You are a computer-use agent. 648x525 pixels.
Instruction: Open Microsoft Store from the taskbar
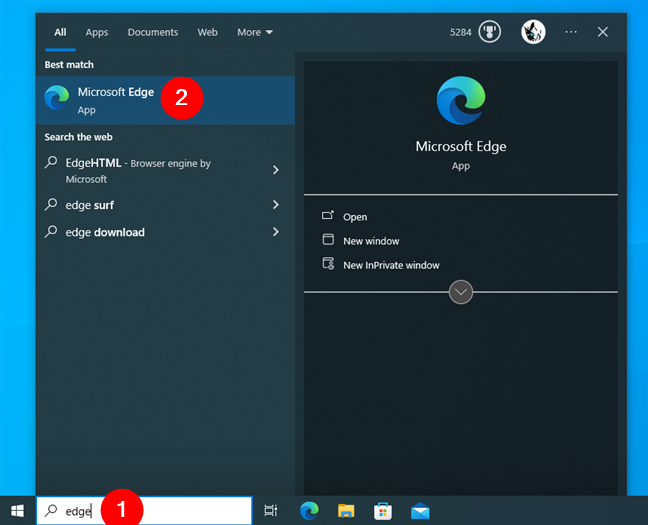click(383, 511)
